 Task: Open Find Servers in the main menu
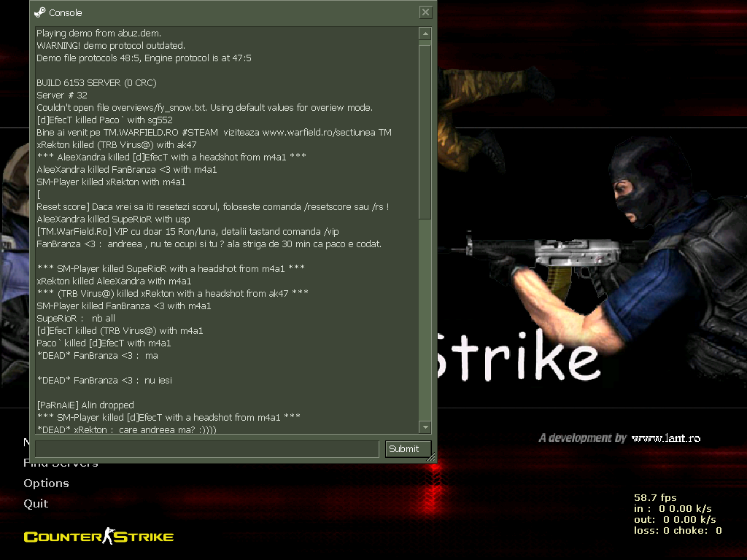pyautogui.click(x=61, y=464)
